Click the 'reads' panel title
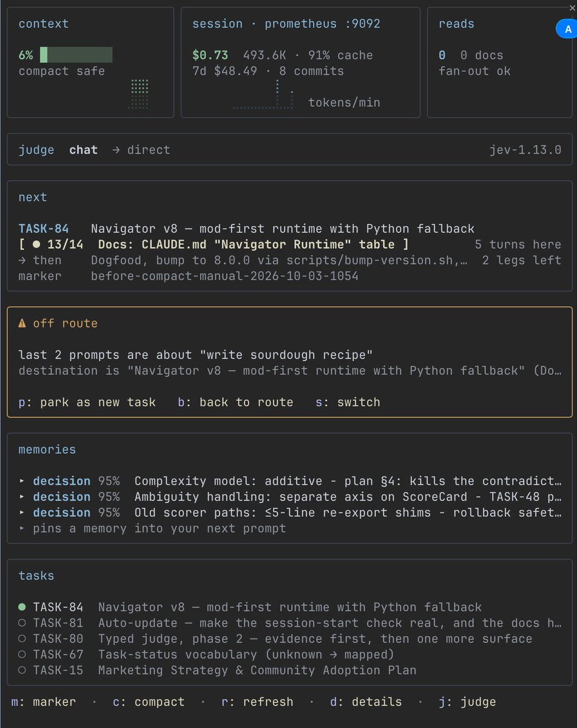The image size is (577, 728). [x=457, y=24]
